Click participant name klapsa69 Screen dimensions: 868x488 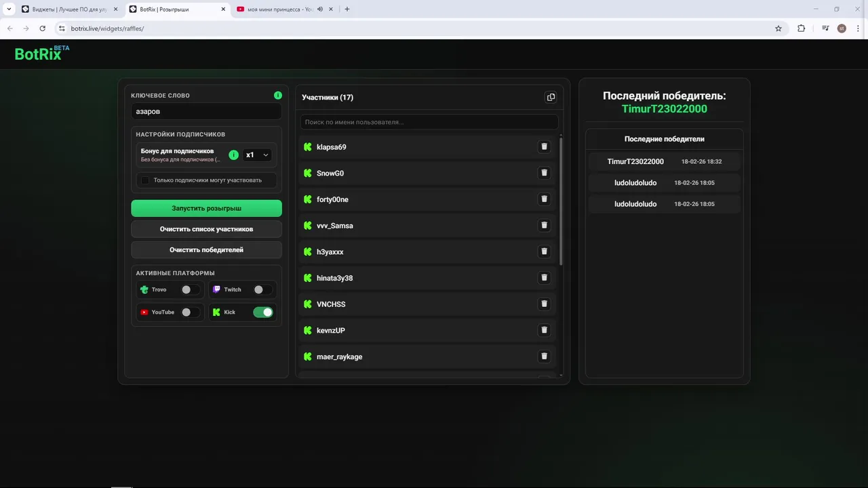tap(332, 147)
